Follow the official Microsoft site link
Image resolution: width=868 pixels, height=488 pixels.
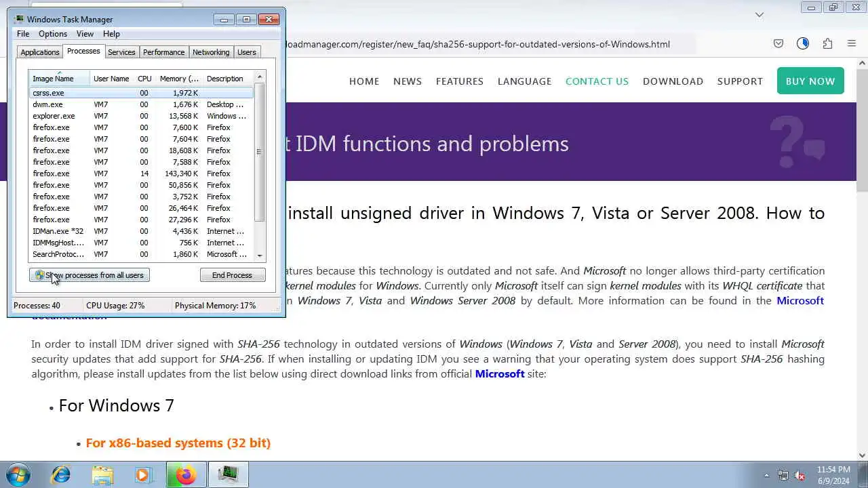click(x=500, y=373)
